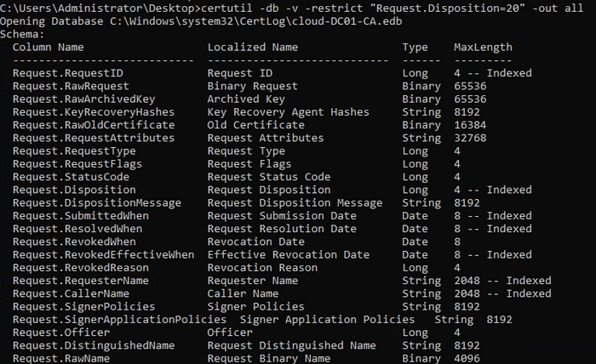Select Request.SignerApplicationPolicies entry
This screenshot has width=596, height=364.
[x=119, y=320]
